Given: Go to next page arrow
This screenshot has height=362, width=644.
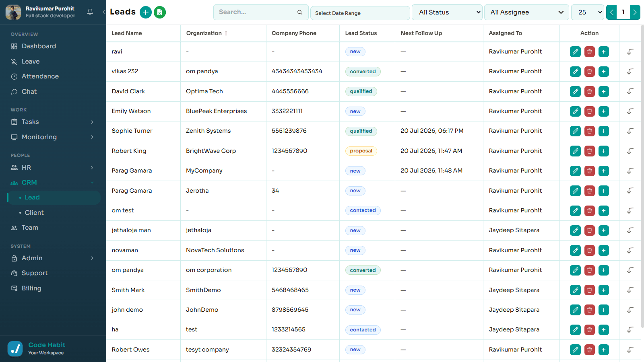Looking at the screenshot, I should [635, 12].
